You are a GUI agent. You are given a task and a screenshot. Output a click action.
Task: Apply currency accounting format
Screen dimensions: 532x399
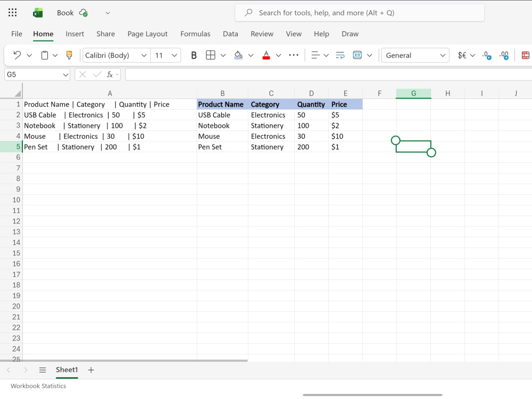coord(462,55)
